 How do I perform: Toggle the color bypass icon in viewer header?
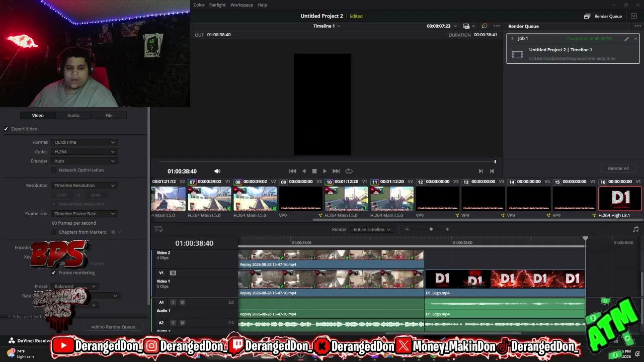(484, 26)
